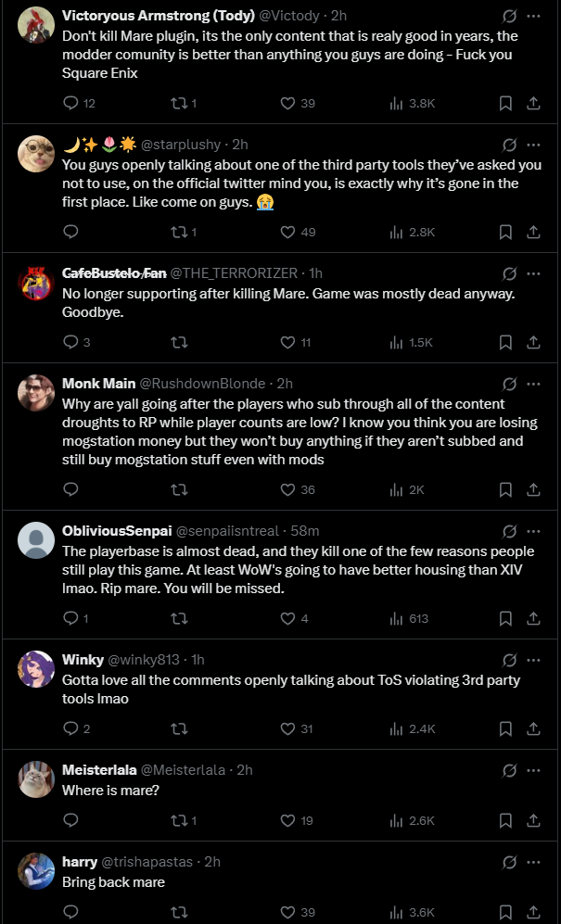Share ObliviousSenpai's tweet

(533, 618)
